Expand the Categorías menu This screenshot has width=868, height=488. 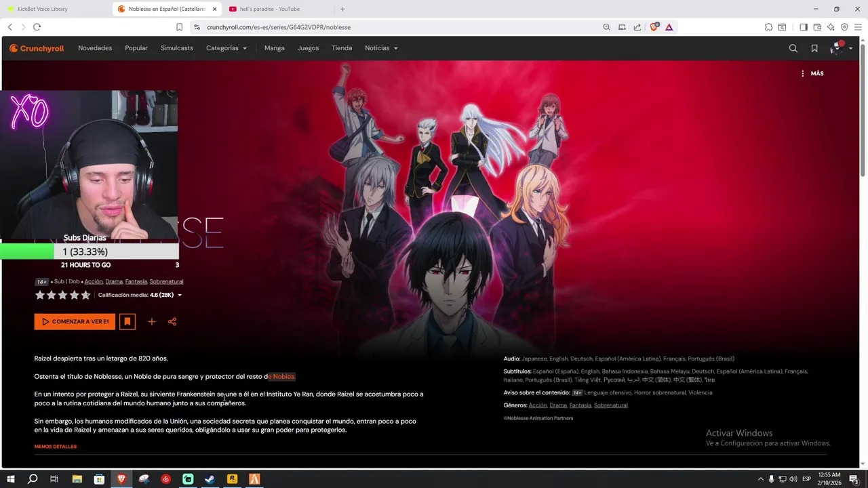click(x=226, y=48)
